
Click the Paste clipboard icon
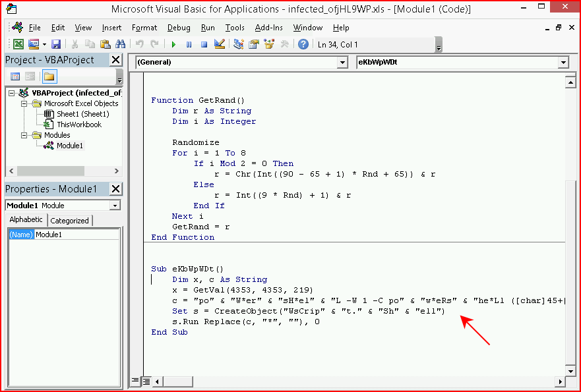click(x=106, y=44)
